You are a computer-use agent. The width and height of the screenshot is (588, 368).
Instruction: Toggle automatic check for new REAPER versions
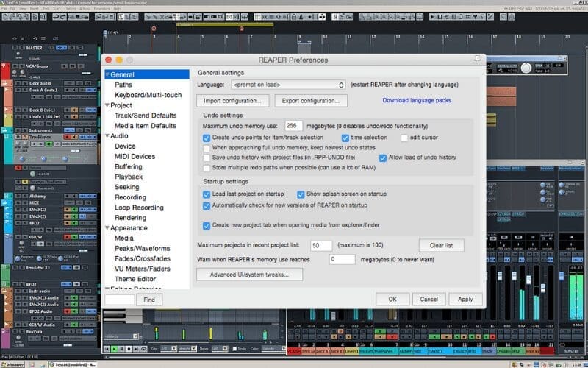pyautogui.click(x=207, y=206)
